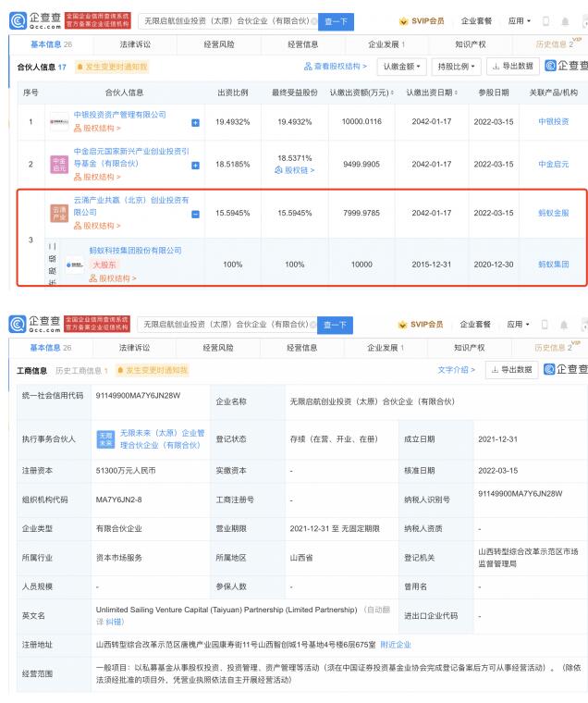
Task: Open 股权结构 under 云涌产业共赢 partner
Action: [x=97, y=226]
